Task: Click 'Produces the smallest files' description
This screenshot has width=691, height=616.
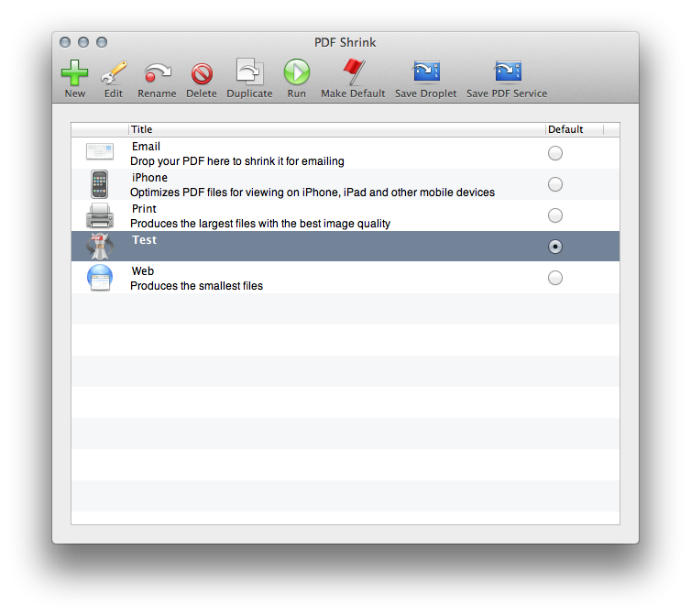Action: tap(196, 286)
